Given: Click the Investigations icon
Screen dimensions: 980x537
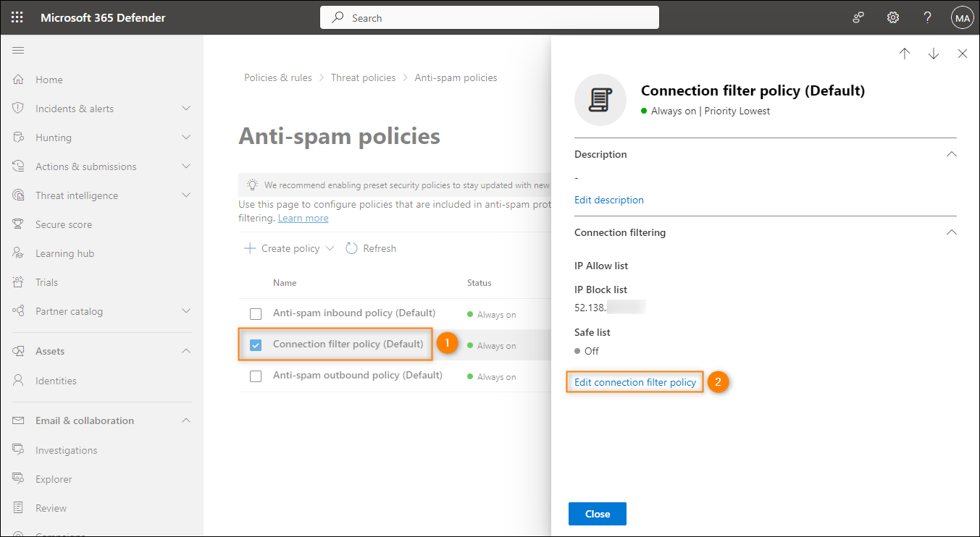Looking at the screenshot, I should (x=19, y=450).
